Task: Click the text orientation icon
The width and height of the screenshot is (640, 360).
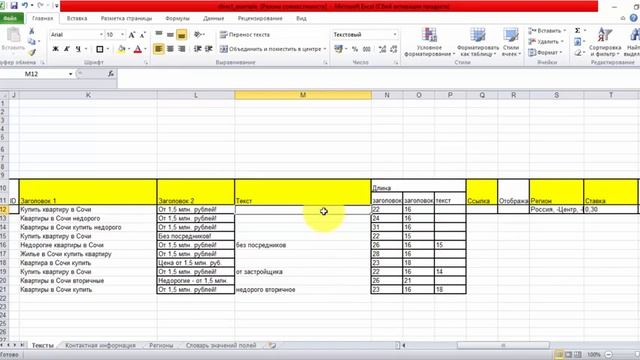Action: [198, 35]
